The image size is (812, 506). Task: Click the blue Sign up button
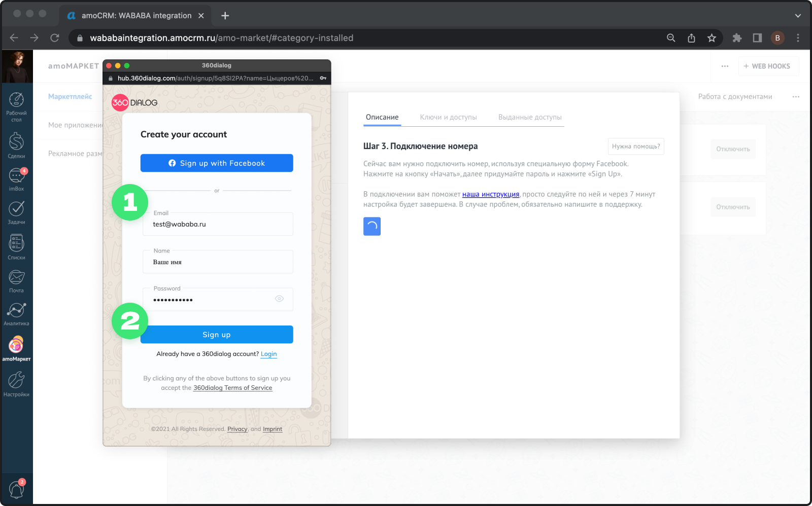click(x=217, y=335)
